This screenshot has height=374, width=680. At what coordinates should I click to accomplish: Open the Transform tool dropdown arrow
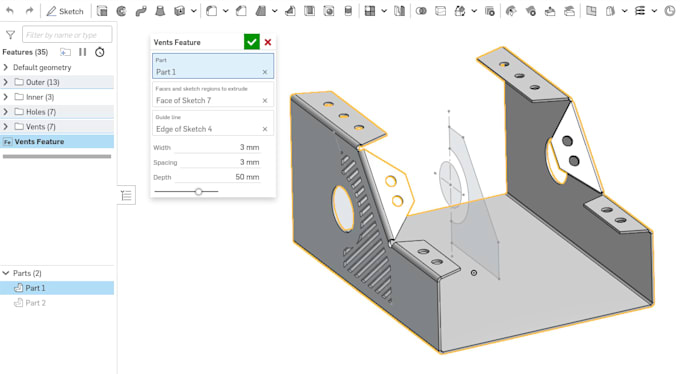pyautogui.click(x=474, y=11)
